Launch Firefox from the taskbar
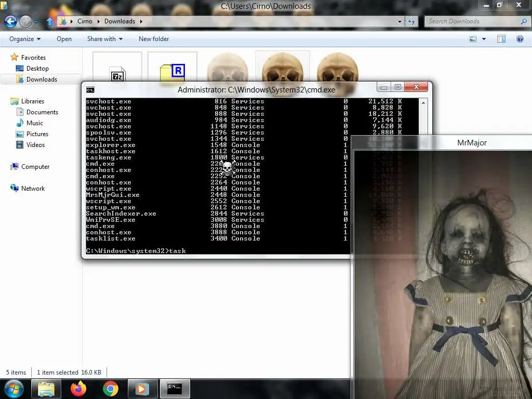The image size is (532, 399). tap(78, 389)
